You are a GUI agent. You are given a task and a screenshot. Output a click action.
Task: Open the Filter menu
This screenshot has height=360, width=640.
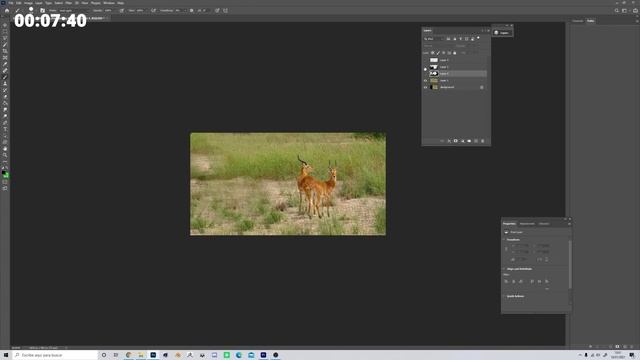click(x=69, y=3)
